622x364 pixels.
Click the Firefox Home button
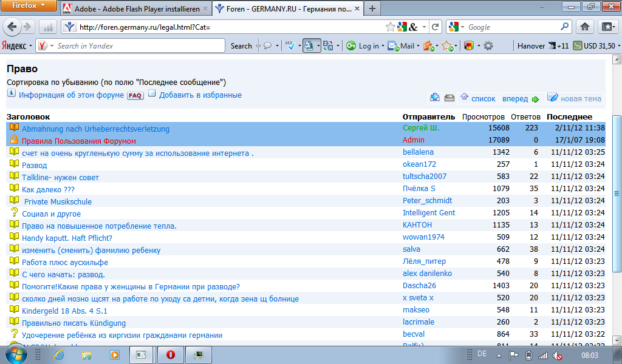click(584, 27)
